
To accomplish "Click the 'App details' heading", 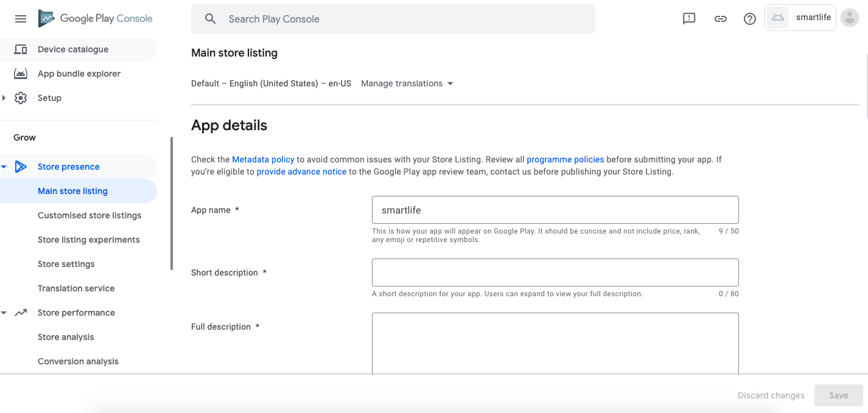I will click(x=229, y=125).
